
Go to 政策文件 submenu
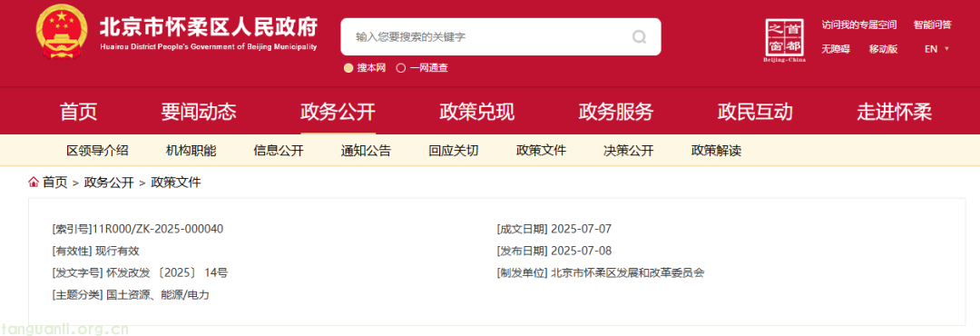point(541,150)
